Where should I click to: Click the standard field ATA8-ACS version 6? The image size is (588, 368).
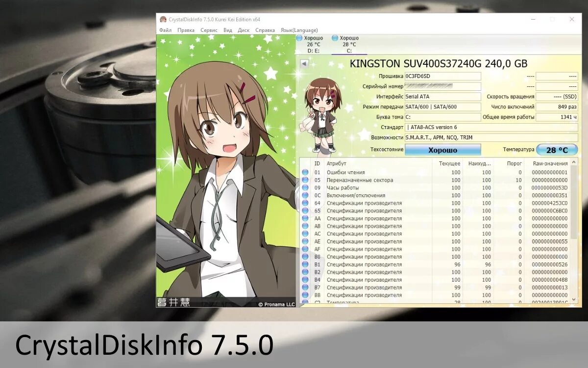(x=491, y=128)
